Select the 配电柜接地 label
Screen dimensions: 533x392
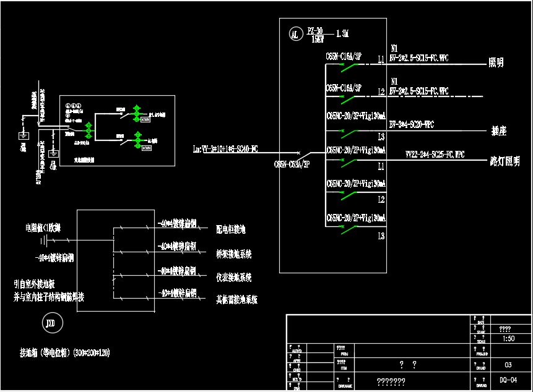pos(231,229)
